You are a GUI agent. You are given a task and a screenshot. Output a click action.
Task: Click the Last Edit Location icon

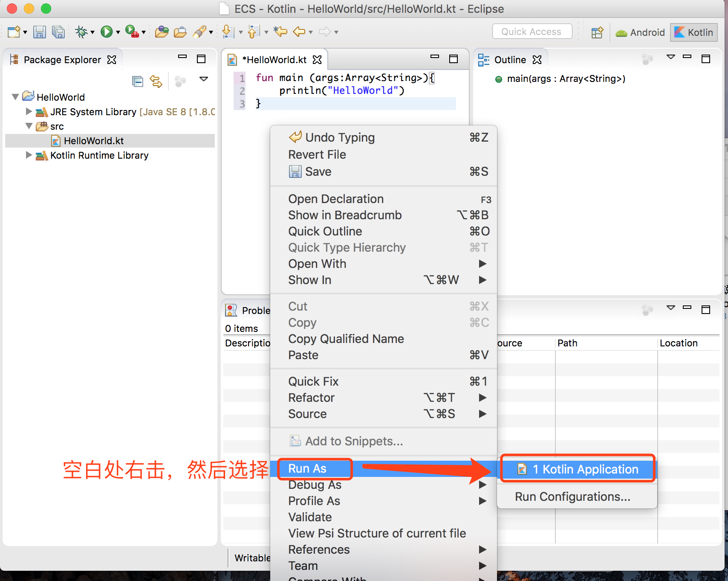pyautogui.click(x=280, y=32)
